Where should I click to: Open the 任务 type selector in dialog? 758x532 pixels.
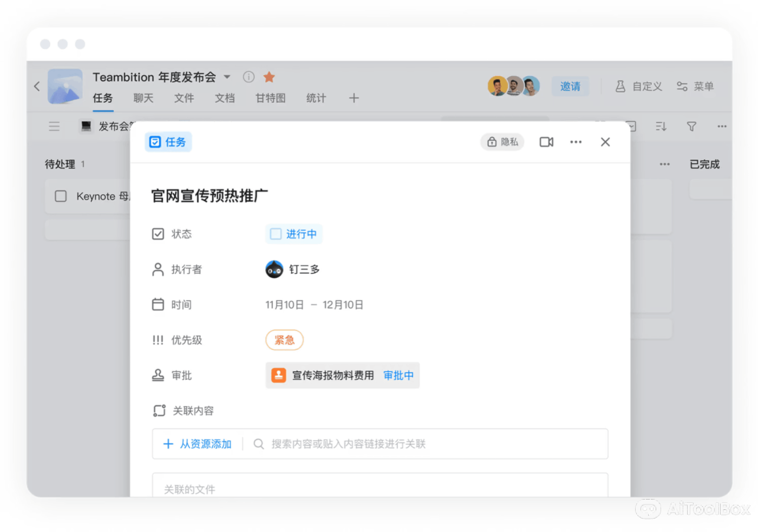[168, 142]
